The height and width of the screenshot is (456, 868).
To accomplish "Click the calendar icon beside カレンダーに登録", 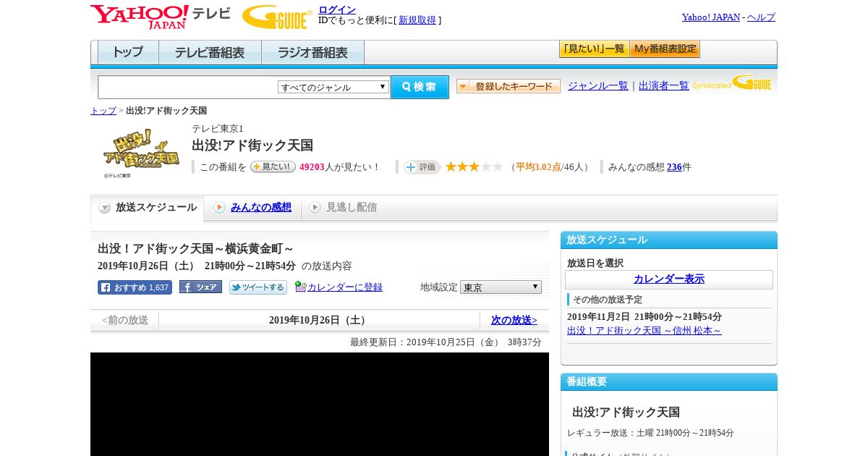I will coord(301,287).
